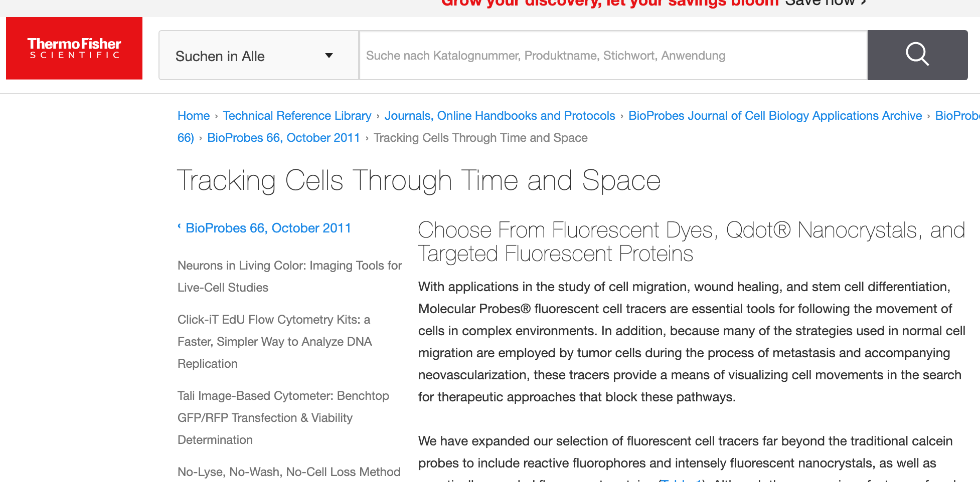Click the '66)' breadcrumb link

[x=186, y=138]
